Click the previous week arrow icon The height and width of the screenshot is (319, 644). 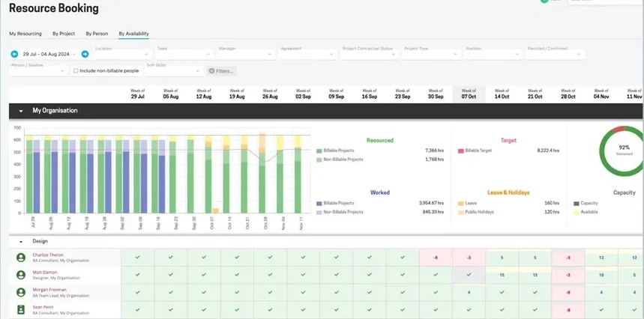point(14,54)
